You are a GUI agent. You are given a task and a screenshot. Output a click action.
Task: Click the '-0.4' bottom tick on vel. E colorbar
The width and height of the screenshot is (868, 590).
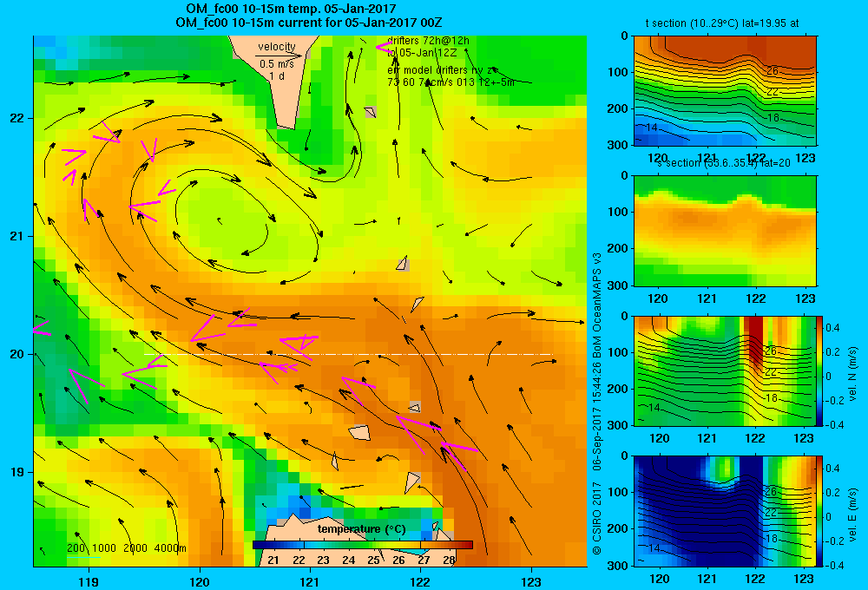click(834, 565)
